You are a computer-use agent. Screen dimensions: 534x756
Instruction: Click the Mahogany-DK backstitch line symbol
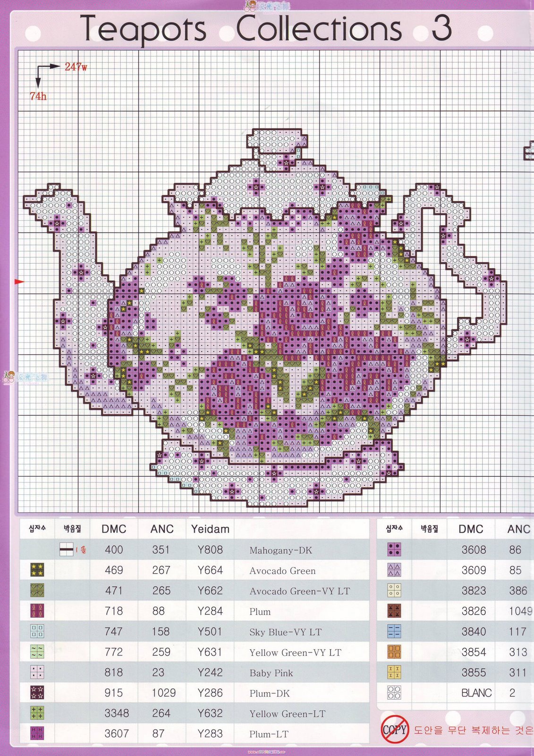(x=67, y=550)
